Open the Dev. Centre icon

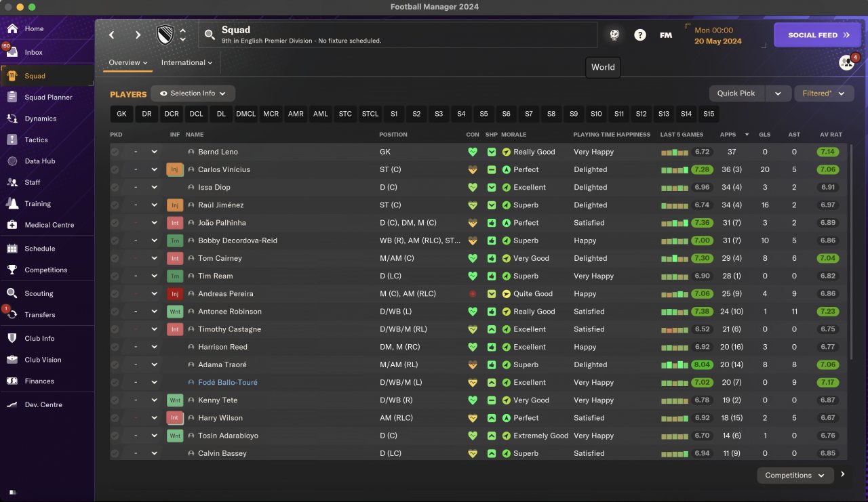[x=12, y=405]
